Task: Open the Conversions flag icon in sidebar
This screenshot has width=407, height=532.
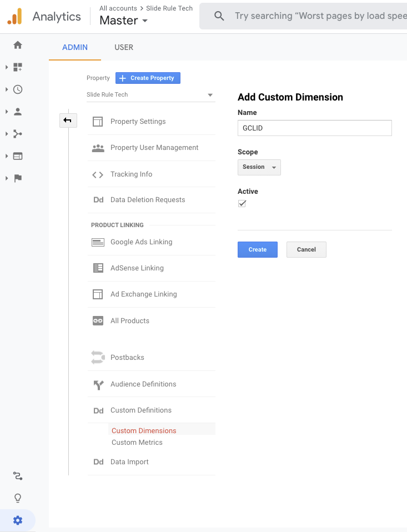Action: click(x=18, y=178)
